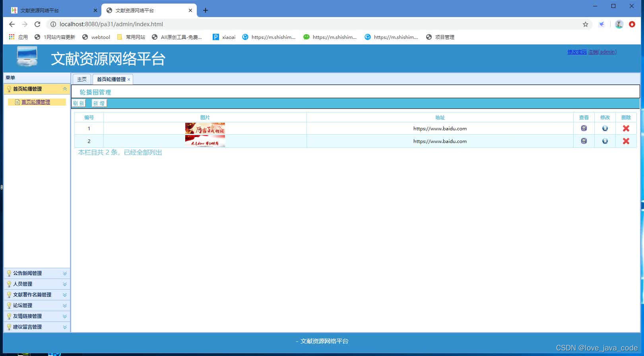
Task: Open the All原创工具 bookmark
Action: (177, 37)
